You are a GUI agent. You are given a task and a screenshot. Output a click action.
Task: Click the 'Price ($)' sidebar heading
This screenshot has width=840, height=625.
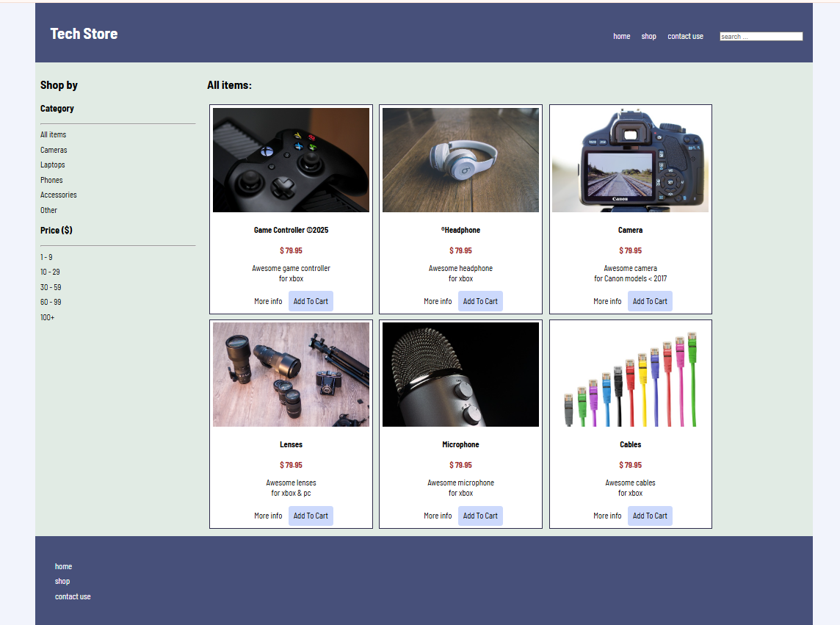(x=57, y=230)
